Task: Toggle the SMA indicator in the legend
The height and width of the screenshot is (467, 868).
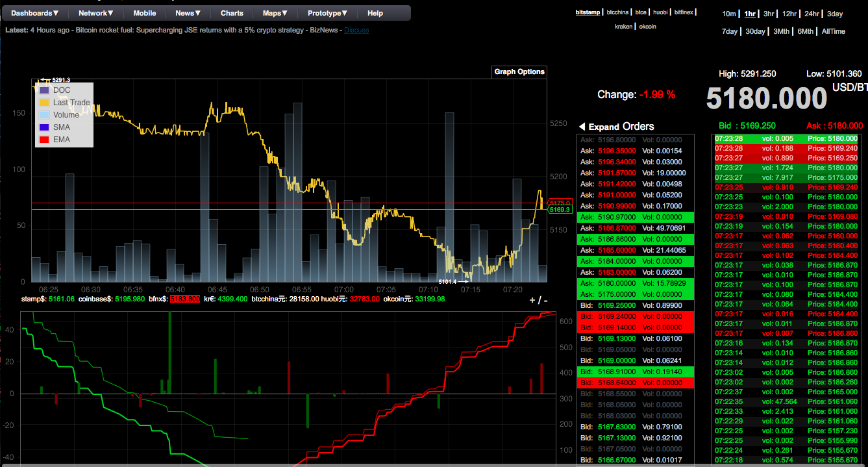Action: pyautogui.click(x=61, y=127)
